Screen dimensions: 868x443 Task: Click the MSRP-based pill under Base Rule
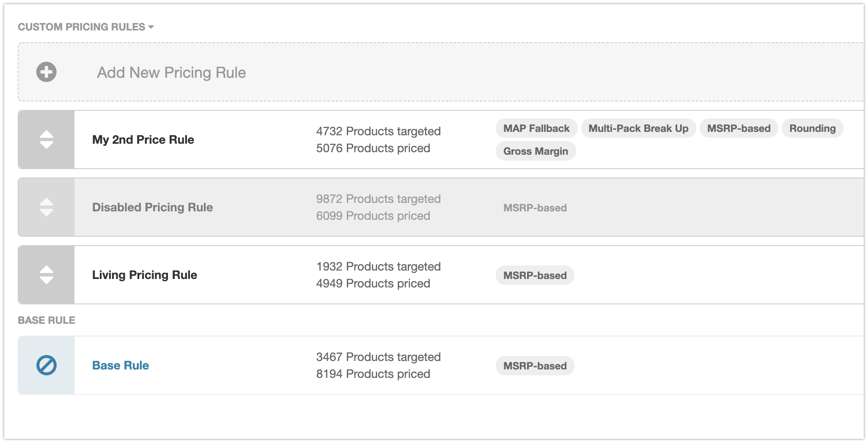click(x=535, y=366)
